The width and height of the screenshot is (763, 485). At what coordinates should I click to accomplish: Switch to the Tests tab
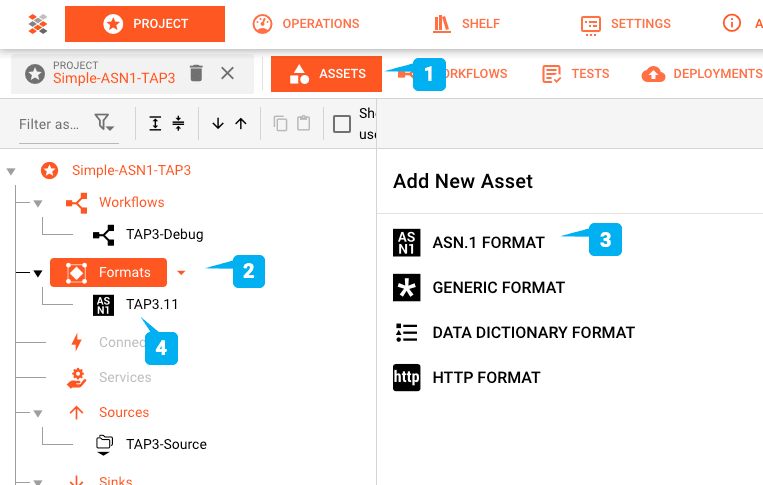[x=576, y=74]
